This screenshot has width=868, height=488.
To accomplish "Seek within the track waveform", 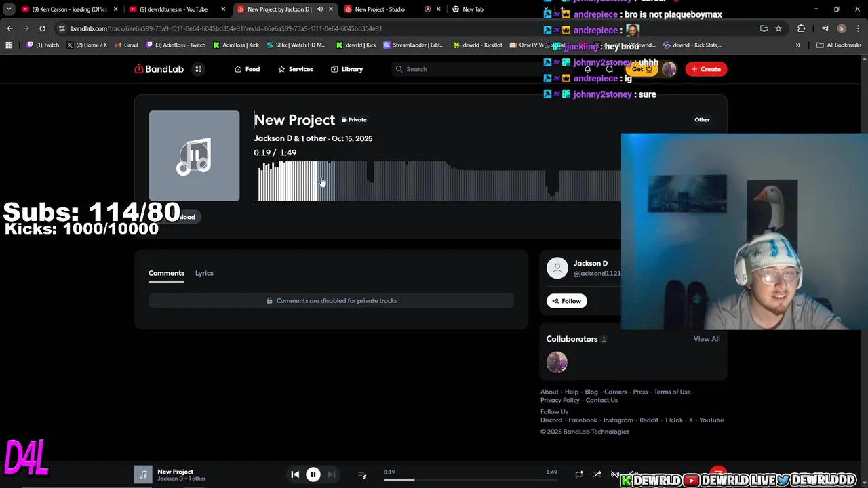I will [x=437, y=181].
